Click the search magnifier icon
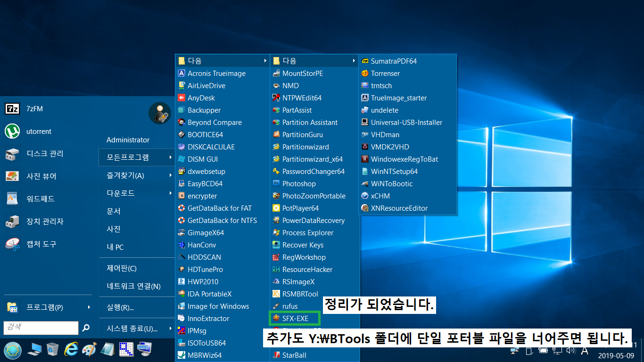Screen dimensions: 644x362 (86, 328)
